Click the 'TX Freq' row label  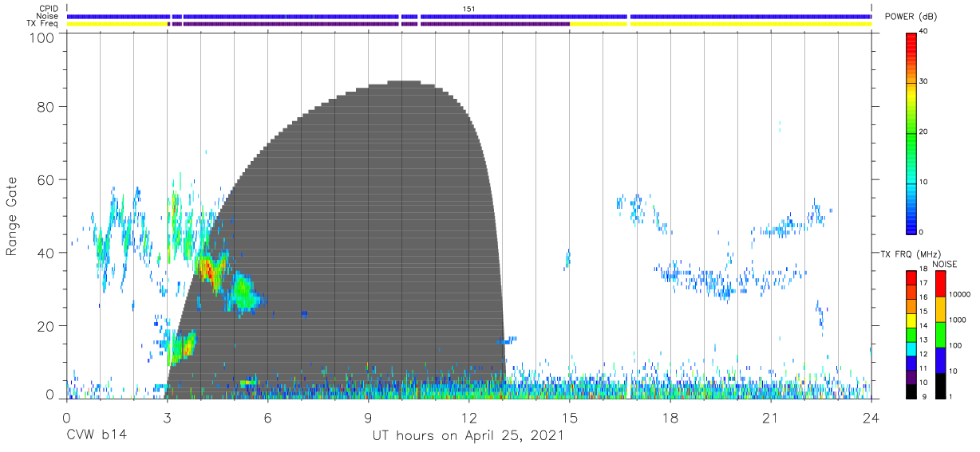(42, 24)
